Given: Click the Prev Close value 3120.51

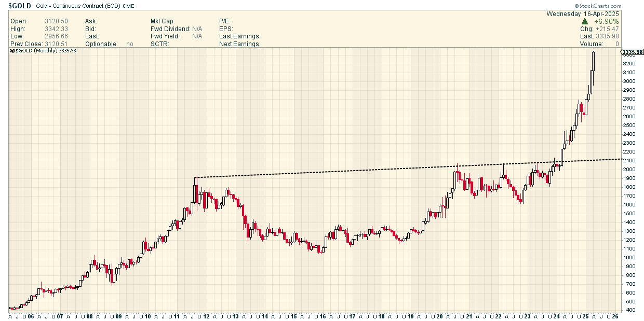Looking at the screenshot, I should tap(56, 44).
